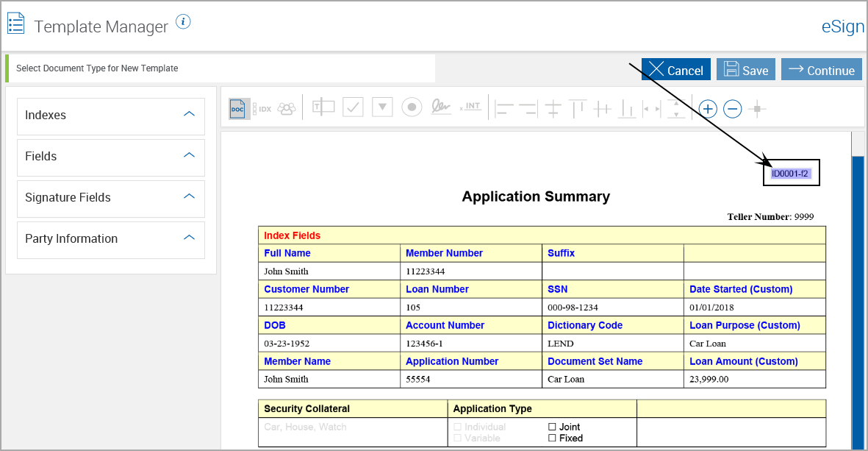Click the Teller Number: 9999 text
Viewport: 868px width, 451px height.
click(x=770, y=216)
